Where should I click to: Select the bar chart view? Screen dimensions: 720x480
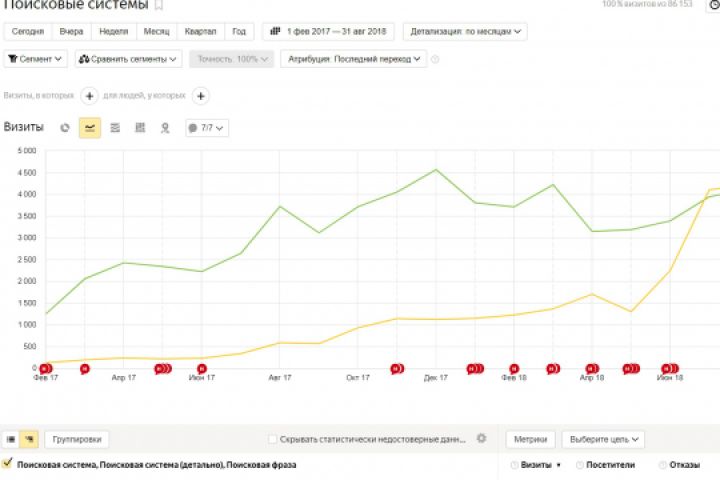pos(140,128)
